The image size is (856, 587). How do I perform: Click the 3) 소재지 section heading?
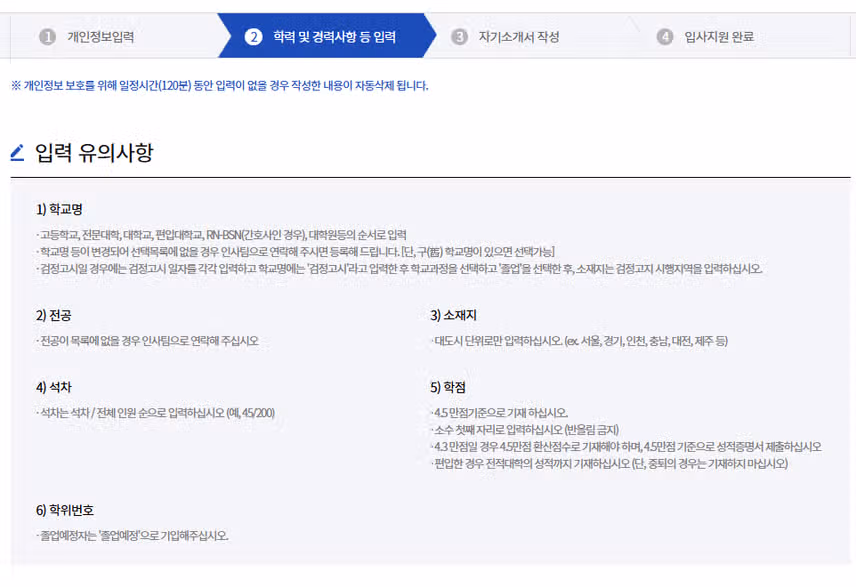pos(453,315)
